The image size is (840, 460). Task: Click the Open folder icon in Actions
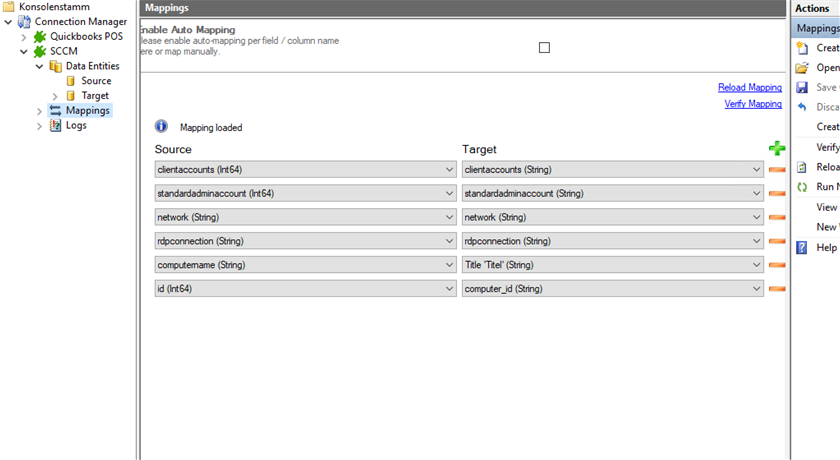(802, 68)
